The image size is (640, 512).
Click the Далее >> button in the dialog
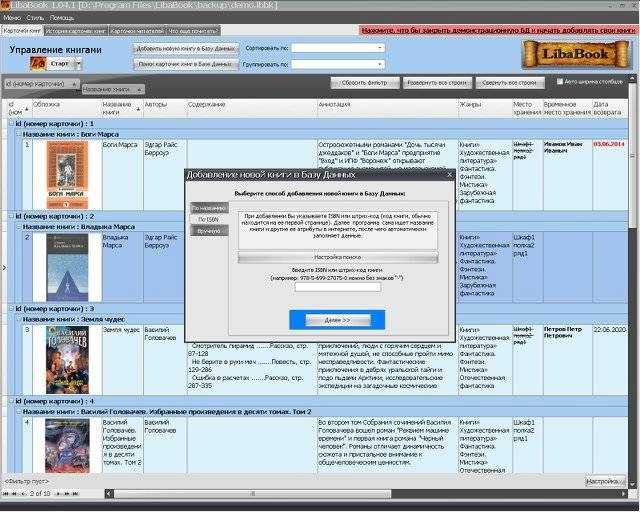[x=338, y=320]
